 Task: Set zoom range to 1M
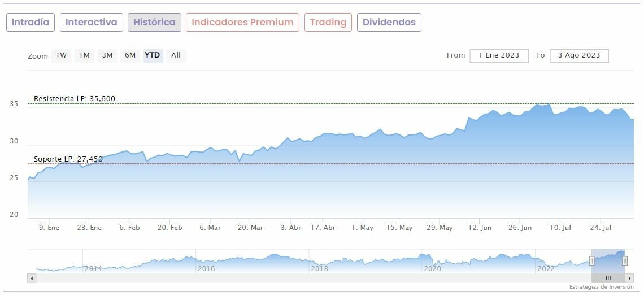coord(84,55)
